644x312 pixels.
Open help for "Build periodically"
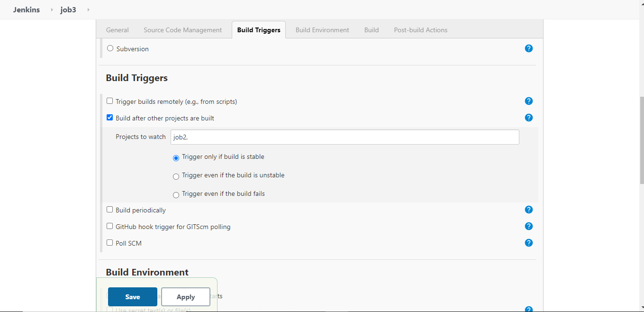(528, 209)
